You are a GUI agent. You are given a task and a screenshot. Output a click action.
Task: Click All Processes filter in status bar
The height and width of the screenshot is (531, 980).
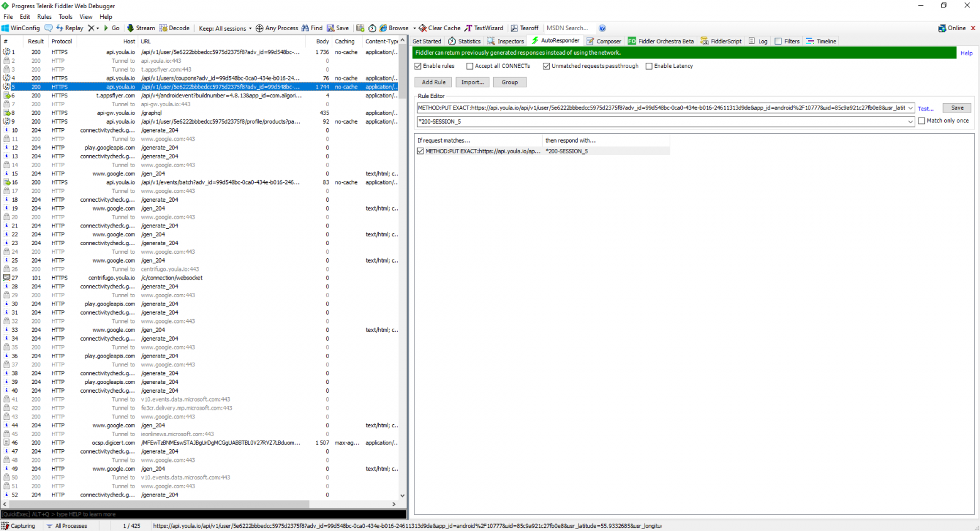pyautogui.click(x=67, y=526)
